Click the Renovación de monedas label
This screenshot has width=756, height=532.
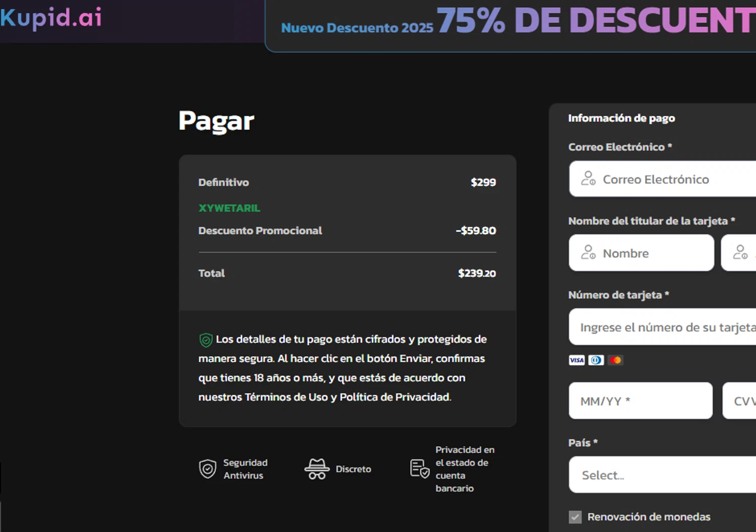649,517
